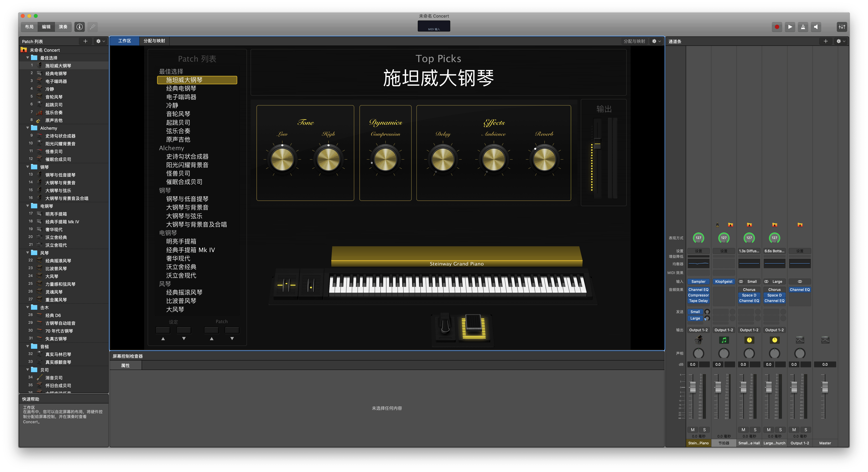Screen dimensions: 868x472
Task: Open the info inspector icon
Action: 80,27
